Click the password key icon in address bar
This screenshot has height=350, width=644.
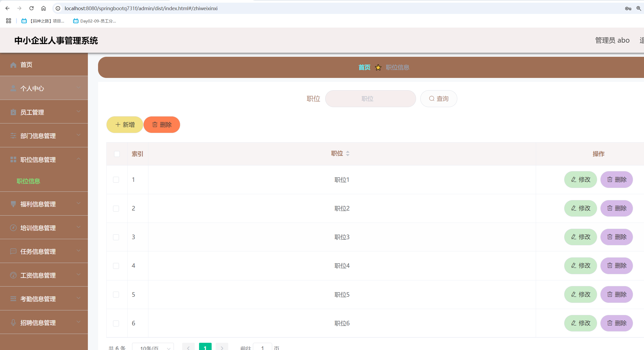click(628, 9)
